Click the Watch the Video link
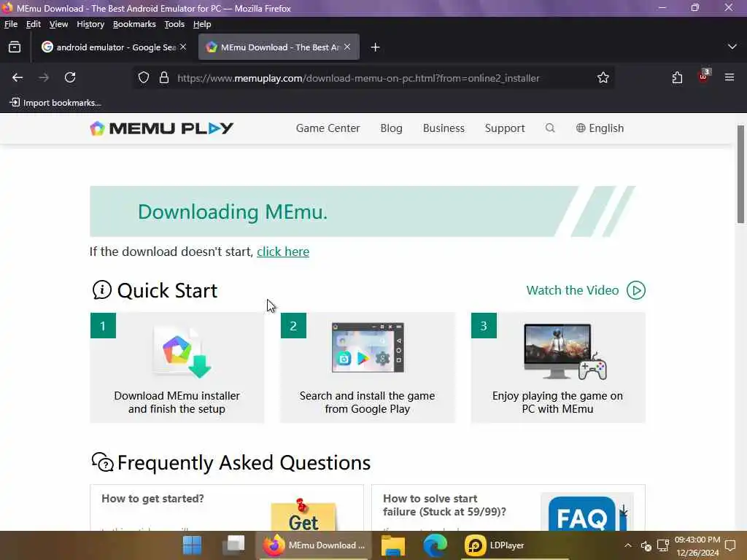The height and width of the screenshot is (560, 747). point(572,290)
